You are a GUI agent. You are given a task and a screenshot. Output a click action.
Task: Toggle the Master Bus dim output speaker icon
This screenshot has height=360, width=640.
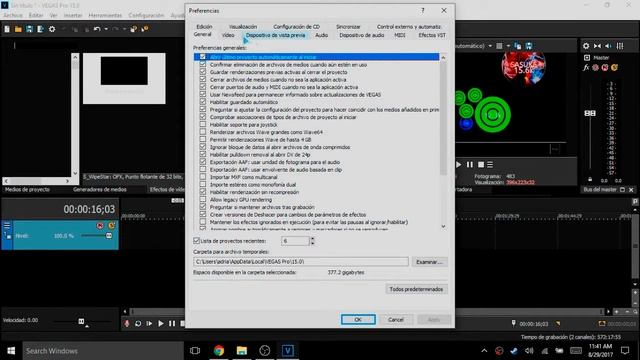[x=608, y=46]
